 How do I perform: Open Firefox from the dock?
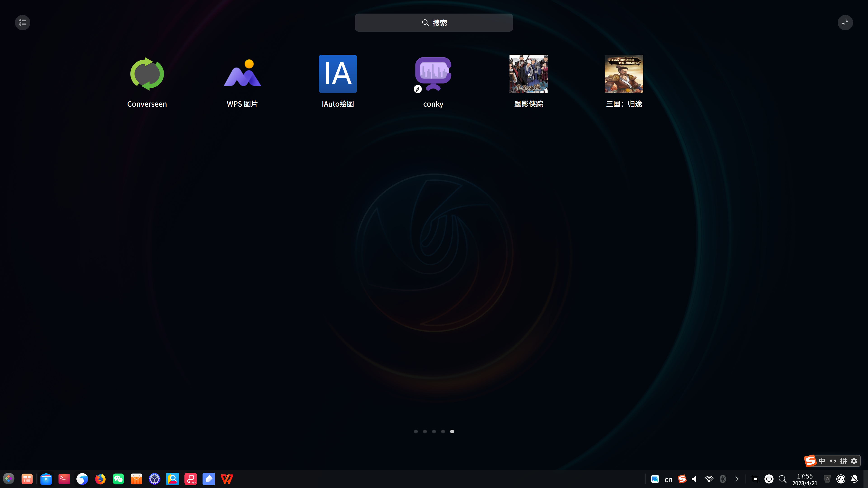click(100, 479)
